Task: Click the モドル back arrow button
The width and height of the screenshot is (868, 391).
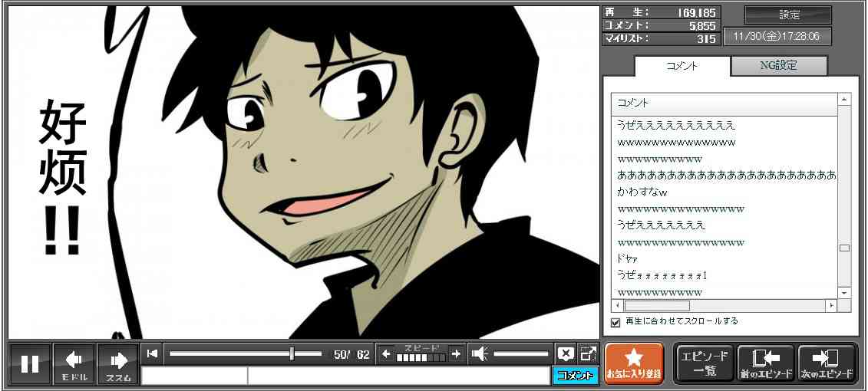Action: click(74, 363)
